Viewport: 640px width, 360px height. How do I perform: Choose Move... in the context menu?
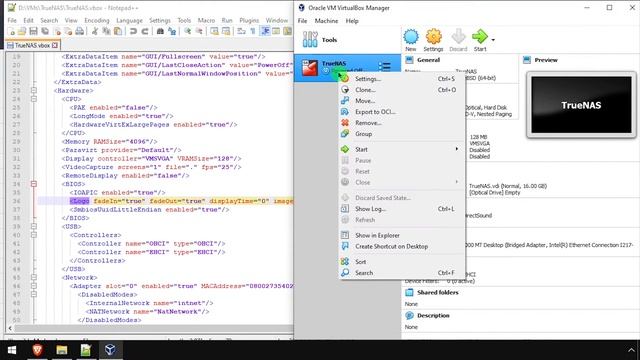[x=402, y=101]
